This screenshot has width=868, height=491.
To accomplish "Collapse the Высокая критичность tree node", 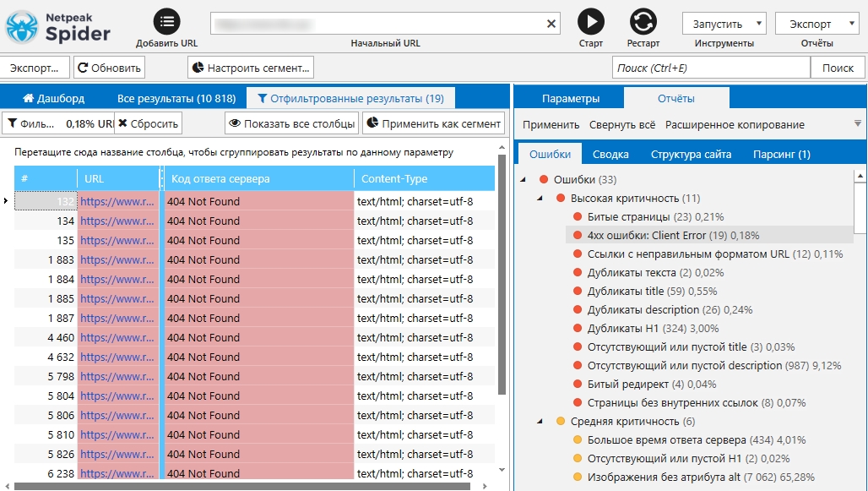I will tap(540, 198).
